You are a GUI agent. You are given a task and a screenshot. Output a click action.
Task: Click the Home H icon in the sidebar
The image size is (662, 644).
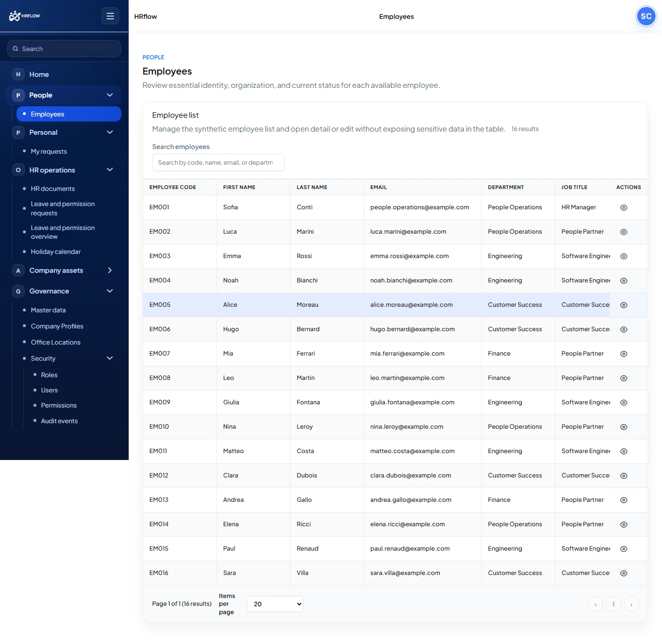point(18,74)
